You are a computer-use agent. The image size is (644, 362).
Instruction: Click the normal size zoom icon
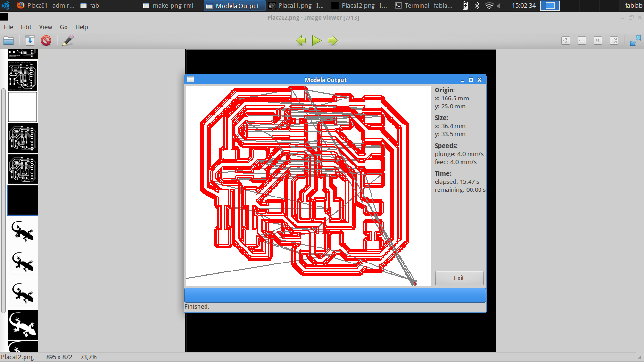[x=598, y=41]
